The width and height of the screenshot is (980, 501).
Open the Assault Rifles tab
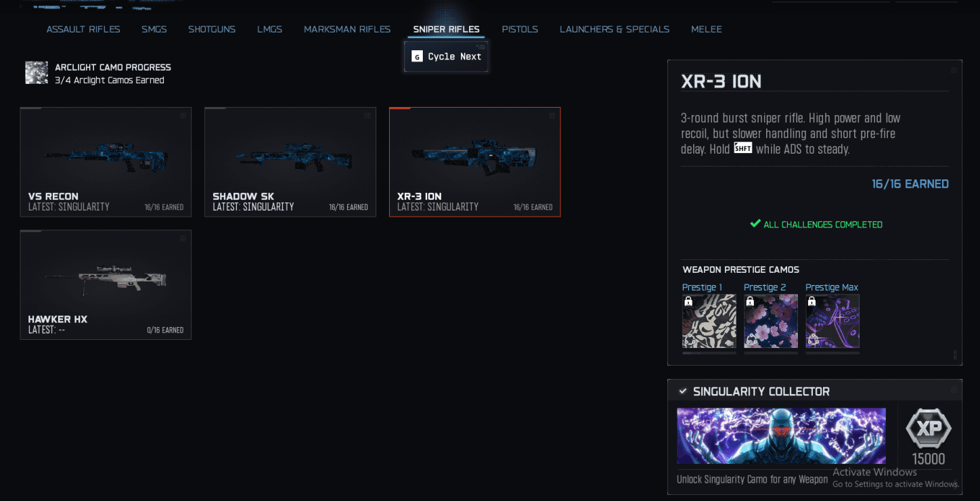[x=83, y=29]
